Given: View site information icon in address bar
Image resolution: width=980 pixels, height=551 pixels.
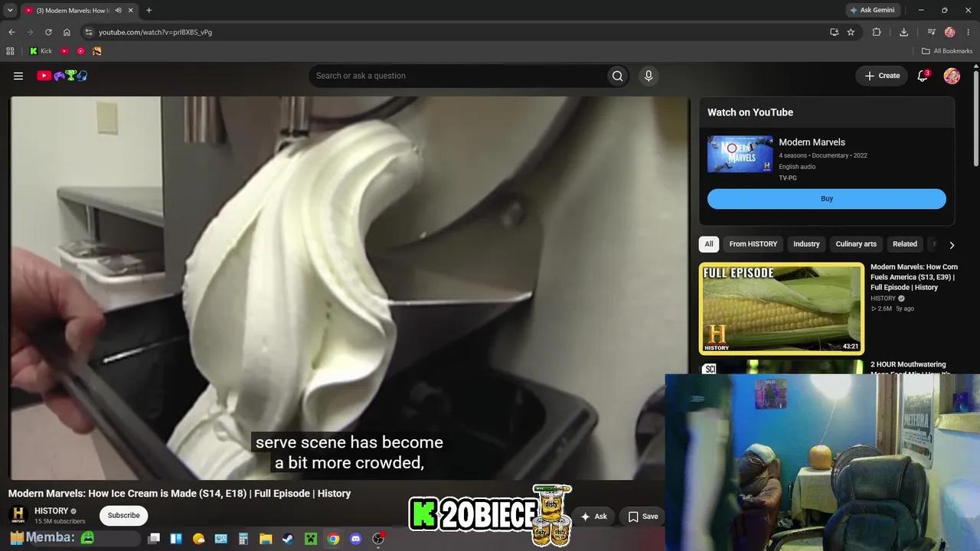Looking at the screenshot, I should (x=89, y=32).
